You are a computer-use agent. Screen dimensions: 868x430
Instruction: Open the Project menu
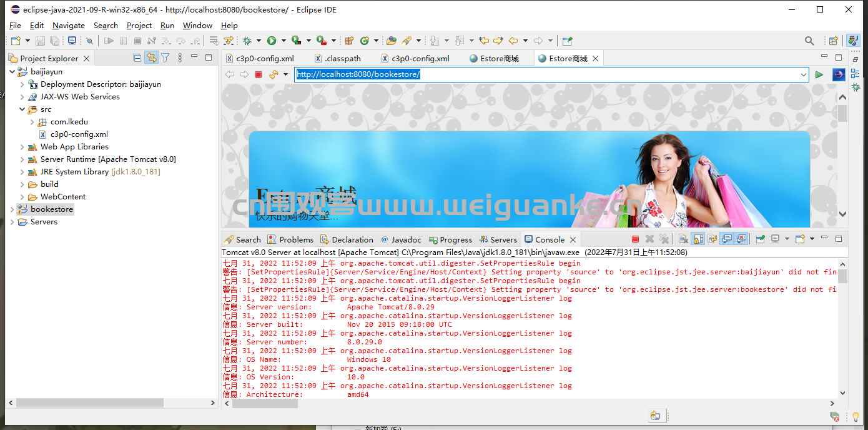point(139,26)
